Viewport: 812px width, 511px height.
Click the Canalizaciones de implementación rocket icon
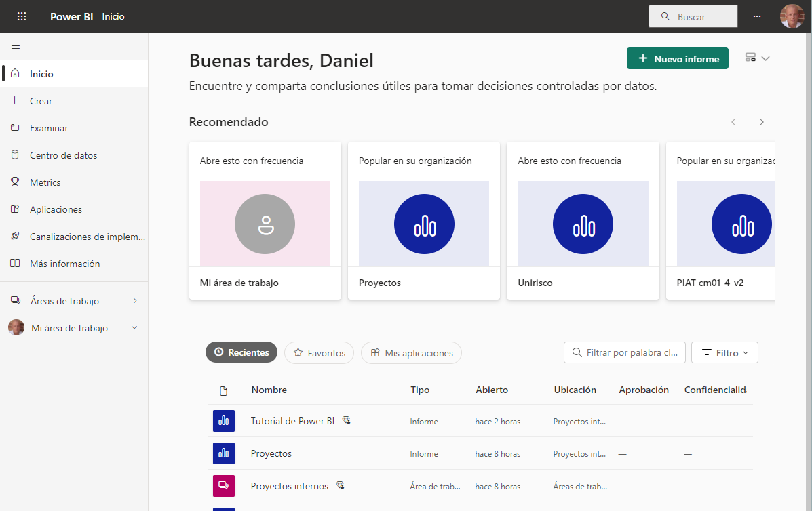pos(15,237)
